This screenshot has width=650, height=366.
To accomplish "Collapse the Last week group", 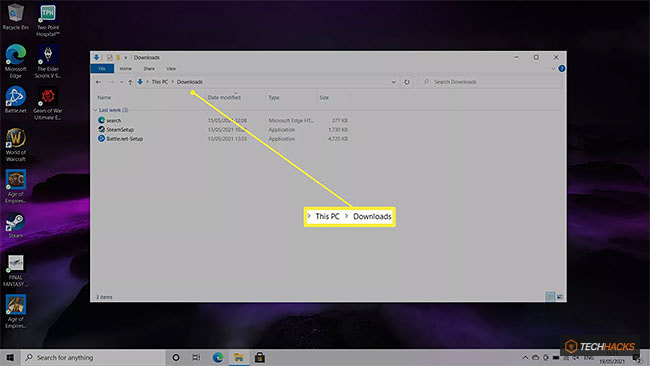I will pyautogui.click(x=95, y=110).
